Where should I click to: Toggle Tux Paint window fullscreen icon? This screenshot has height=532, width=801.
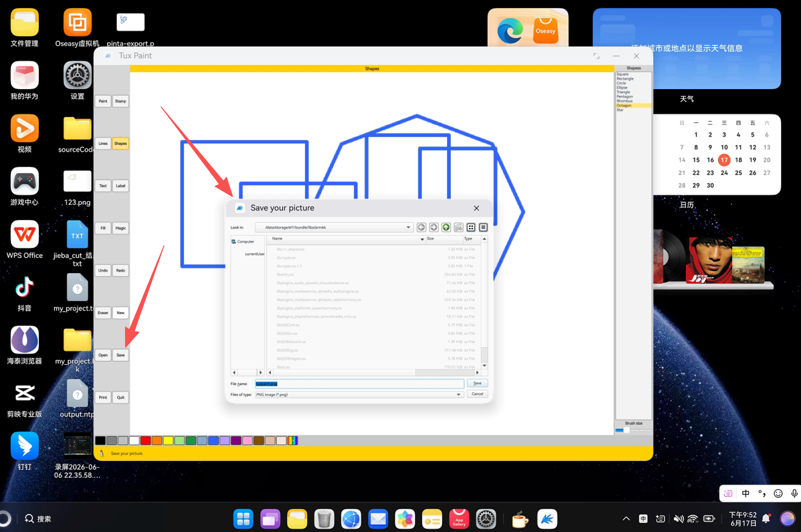tap(596, 56)
